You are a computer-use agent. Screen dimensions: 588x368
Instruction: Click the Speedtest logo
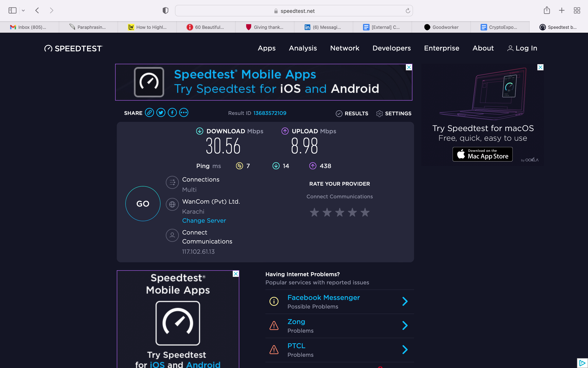73,48
